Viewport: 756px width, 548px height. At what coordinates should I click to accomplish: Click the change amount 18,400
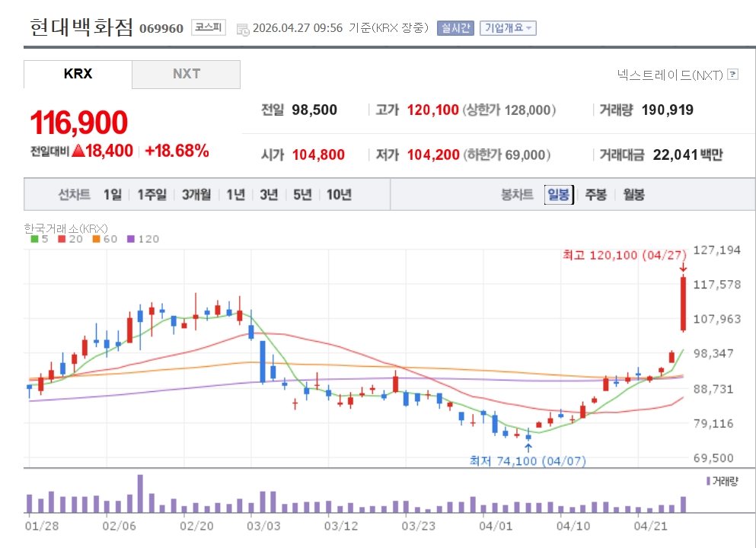tap(109, 151)
